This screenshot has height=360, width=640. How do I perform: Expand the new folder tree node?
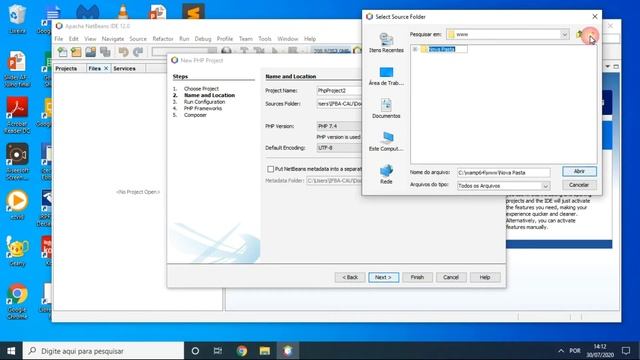[415, 49]
